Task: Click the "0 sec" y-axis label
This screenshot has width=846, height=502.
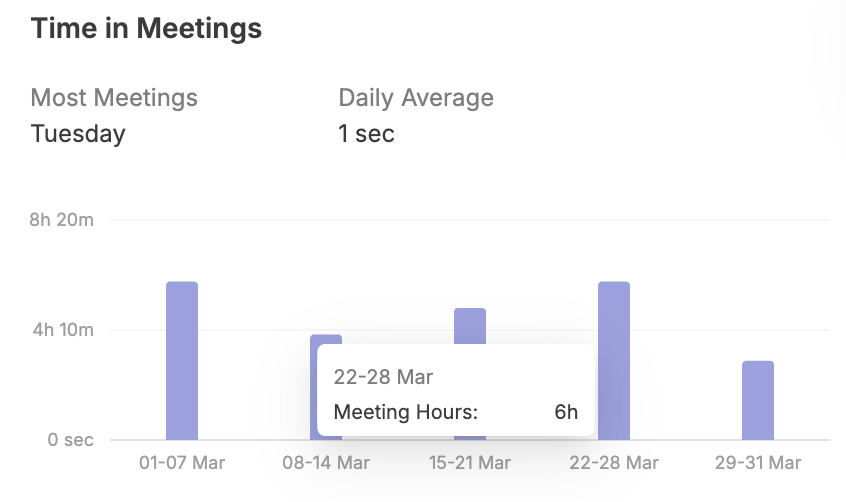Action: [x=70, y=440]
